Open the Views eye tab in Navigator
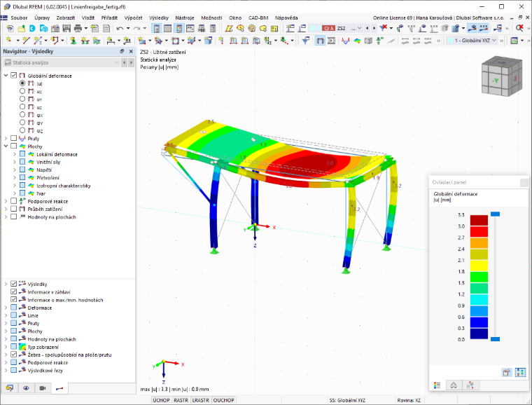The image size is (532, 405). 26,388
